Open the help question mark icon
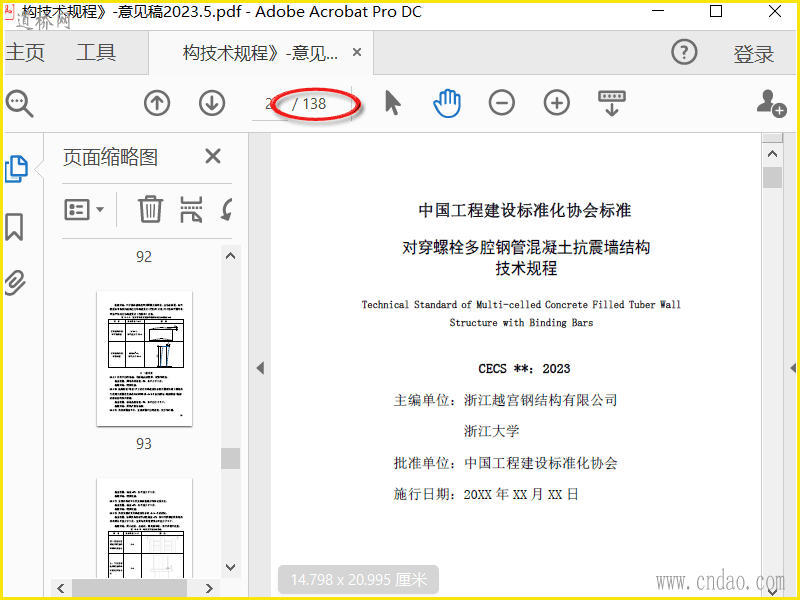Image resolution: width=800 pixels, height=600 pixels. (x=684, y=52)
